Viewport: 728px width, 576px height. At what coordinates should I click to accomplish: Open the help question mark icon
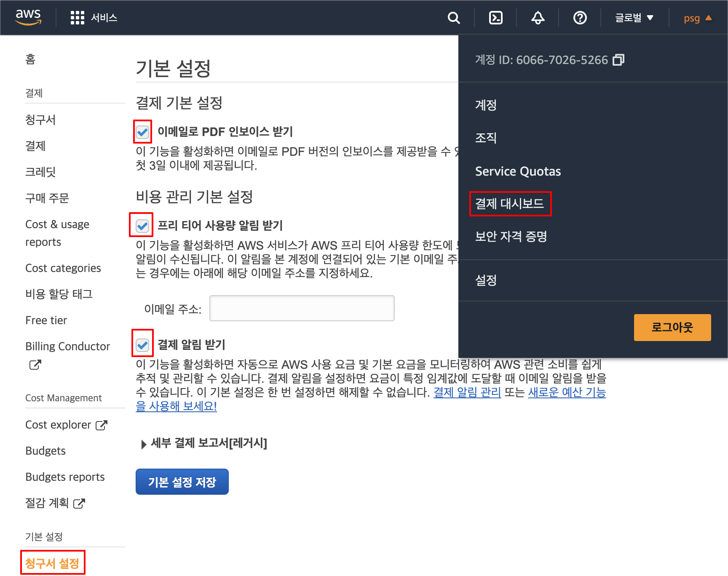coord(580,18)
